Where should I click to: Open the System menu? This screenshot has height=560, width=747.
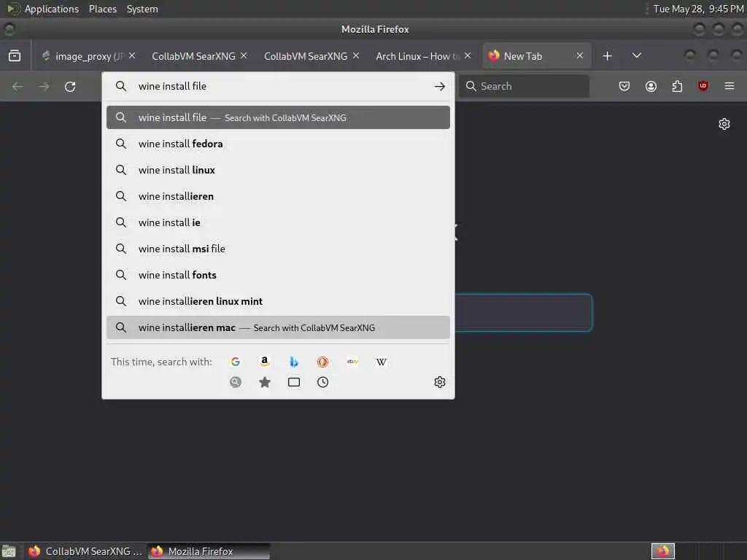[142, 9]
